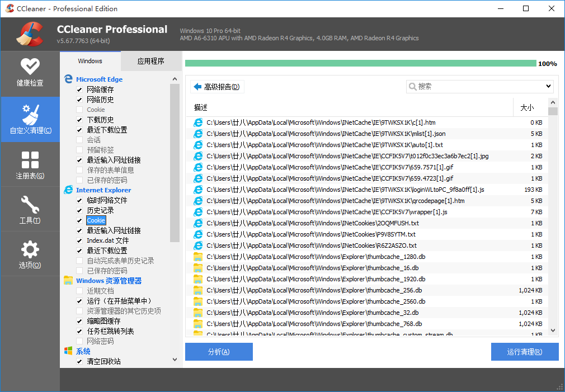The height and width of the screenshot is (392, 565).
Task: Focus the 搜索 input field
Action: [479, 87]
